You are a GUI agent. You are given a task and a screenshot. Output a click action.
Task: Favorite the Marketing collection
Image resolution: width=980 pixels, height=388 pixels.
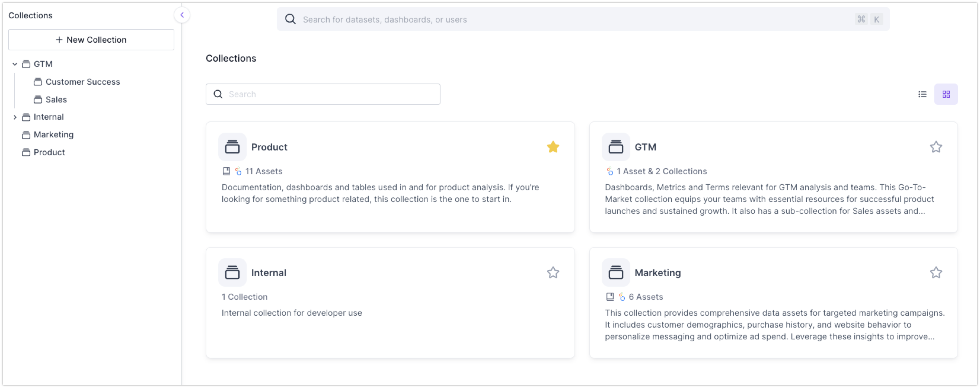tap(936, 272)
